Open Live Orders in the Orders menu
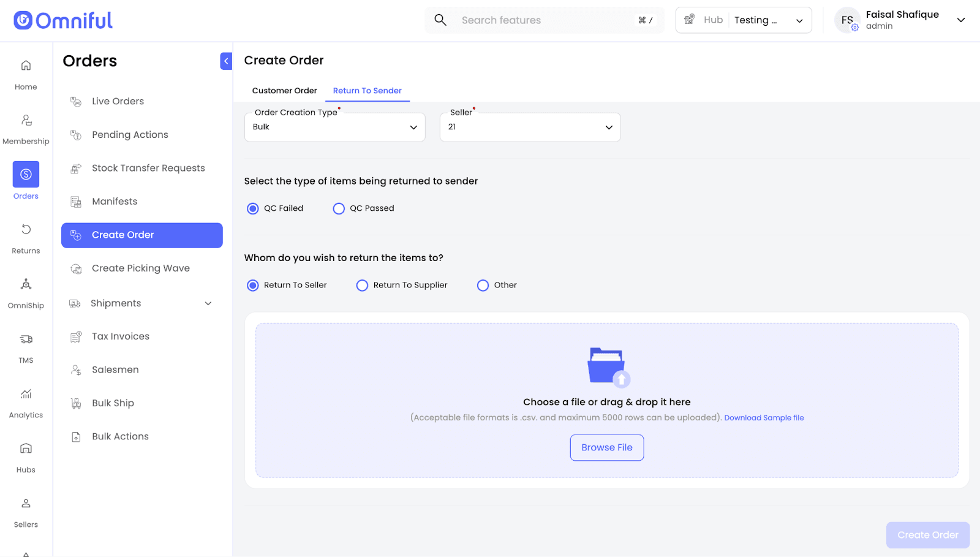 coord(118,101)
